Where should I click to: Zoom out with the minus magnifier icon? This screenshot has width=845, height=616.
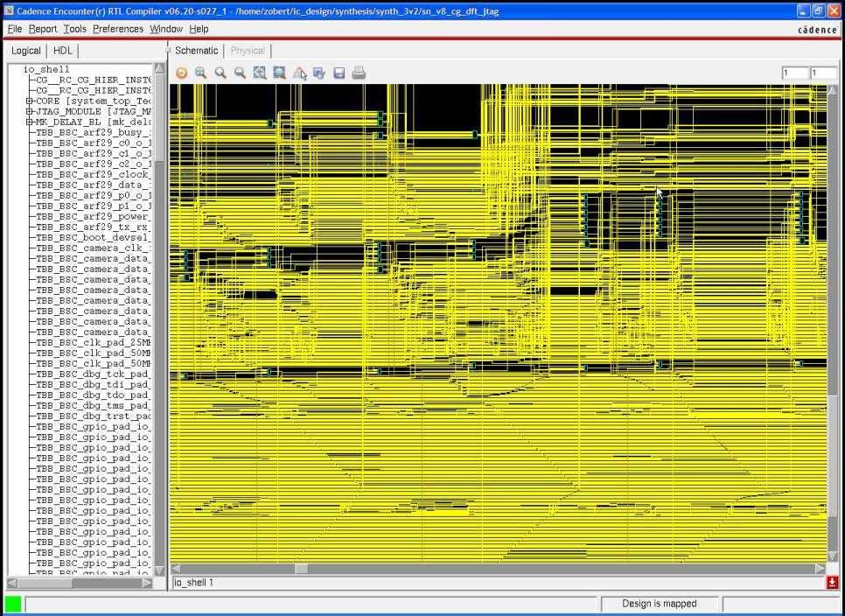pos(240,73)
